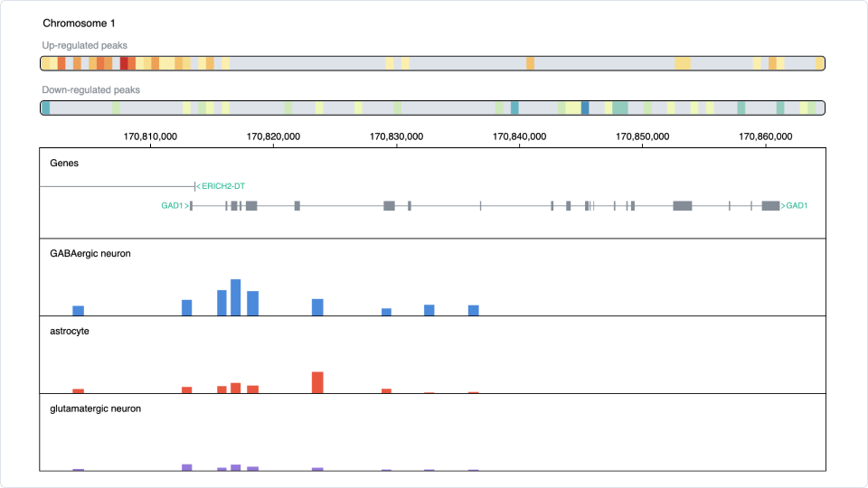Select the lone orange cell mid up-regulated track
Viewport: 868px width, 488px height.
[530, 63]
